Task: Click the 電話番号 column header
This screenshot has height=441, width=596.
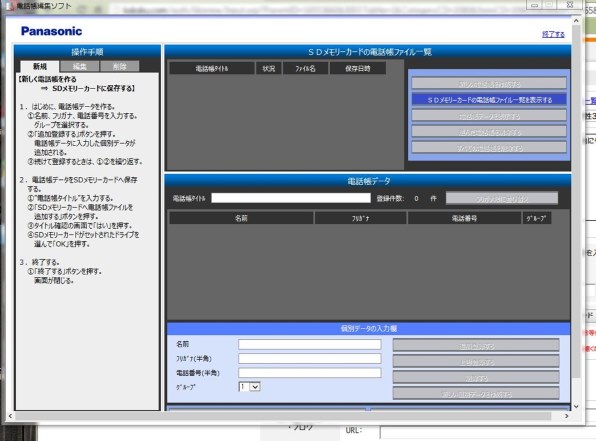Action: point(464,218)
